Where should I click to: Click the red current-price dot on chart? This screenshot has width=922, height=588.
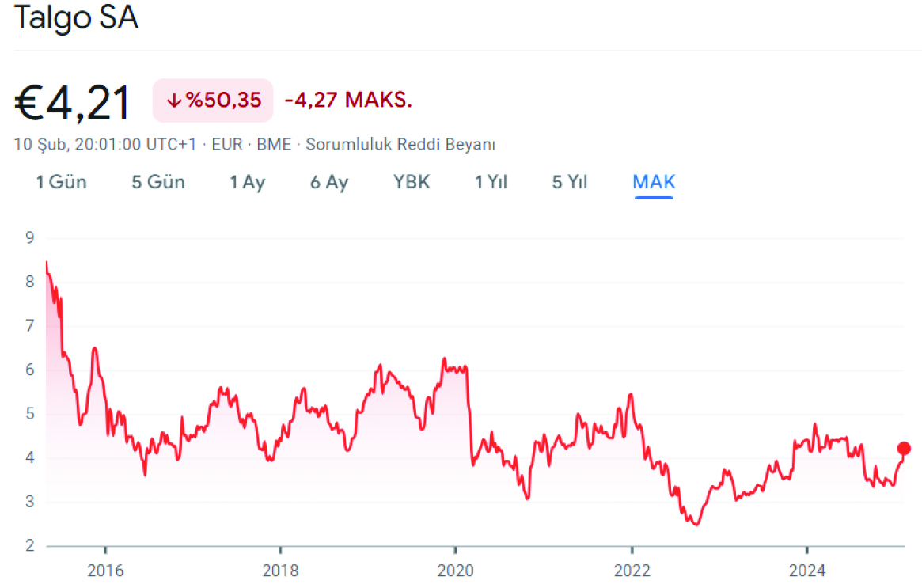904,449
